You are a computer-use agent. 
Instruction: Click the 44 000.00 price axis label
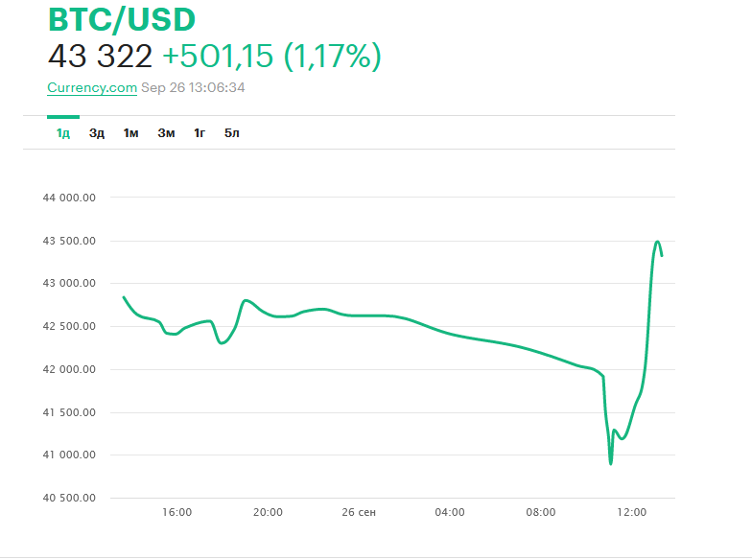(69, 198)
